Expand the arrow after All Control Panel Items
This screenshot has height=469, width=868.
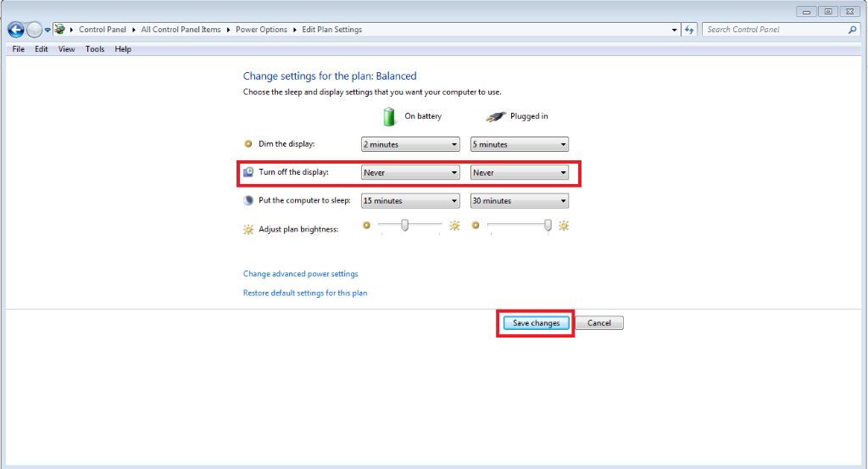(228, 30)
